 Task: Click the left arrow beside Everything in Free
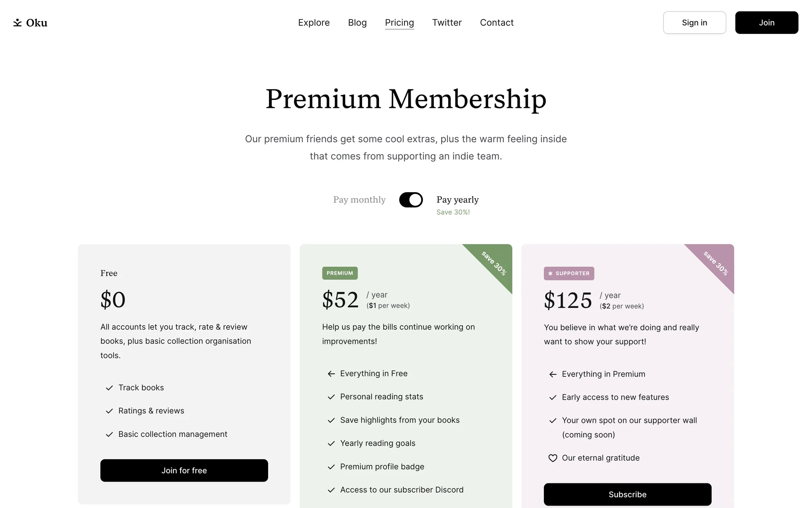[x=331, y=374]
